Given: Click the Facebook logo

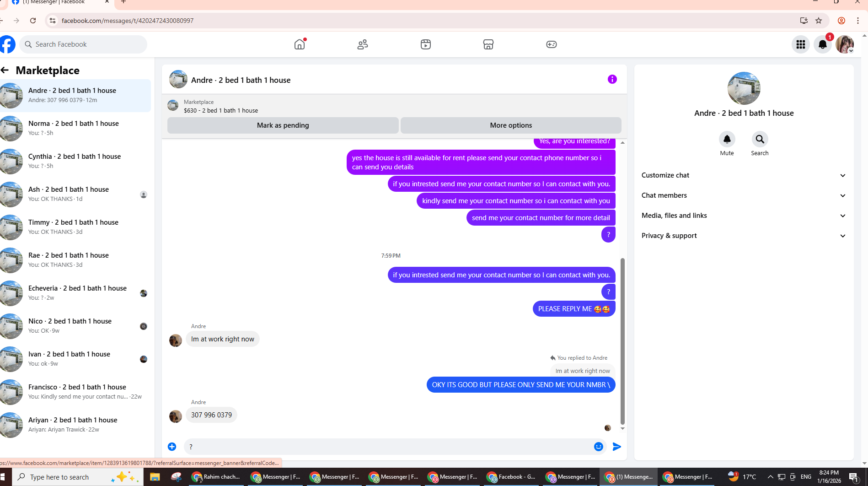Looking at the screenshot, I should [7, 44].
